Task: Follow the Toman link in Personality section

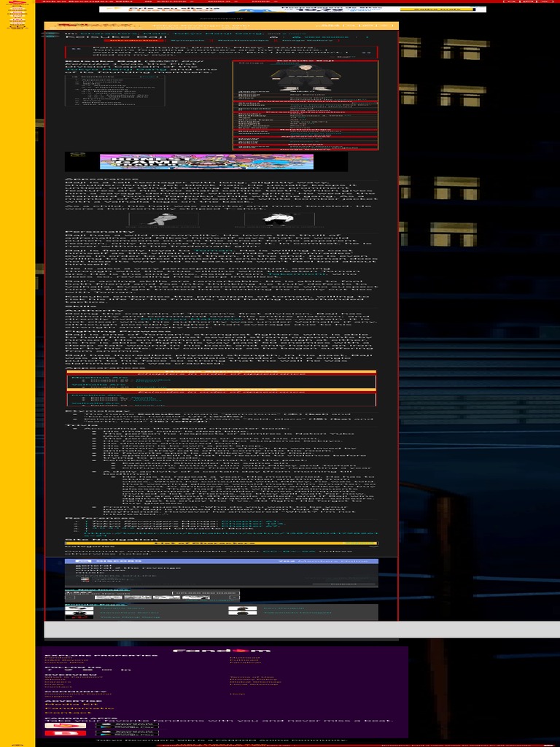Action: point(212,250)
